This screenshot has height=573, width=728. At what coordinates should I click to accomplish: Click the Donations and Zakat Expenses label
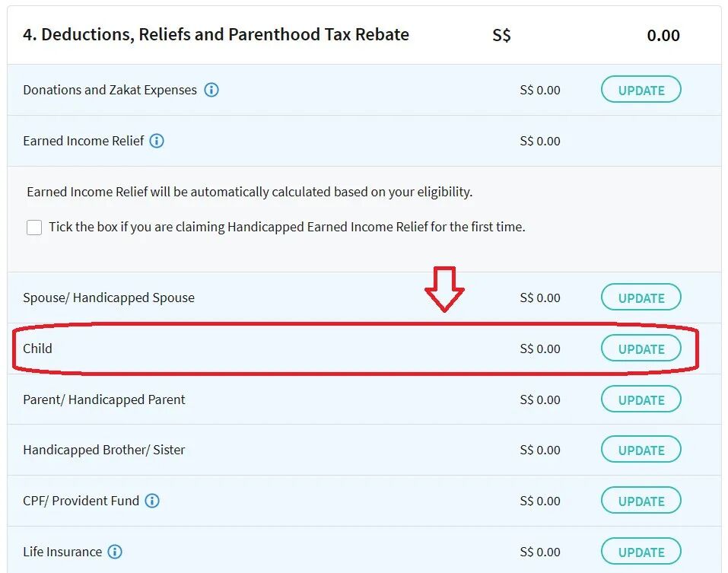point(110,90)
